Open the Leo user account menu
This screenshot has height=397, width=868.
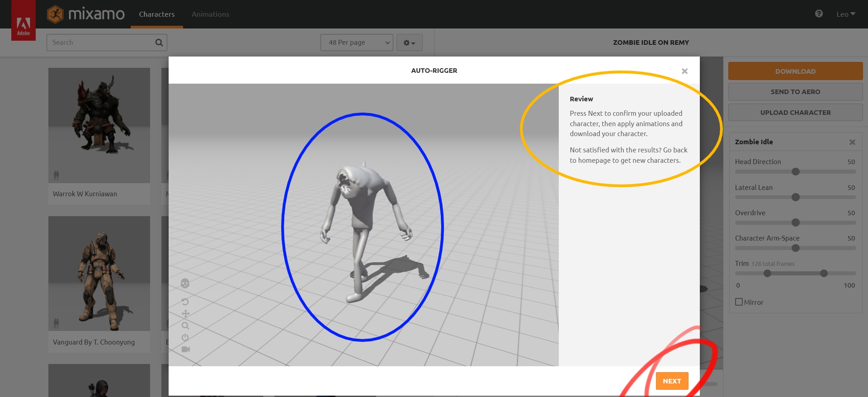coord(845,14)
